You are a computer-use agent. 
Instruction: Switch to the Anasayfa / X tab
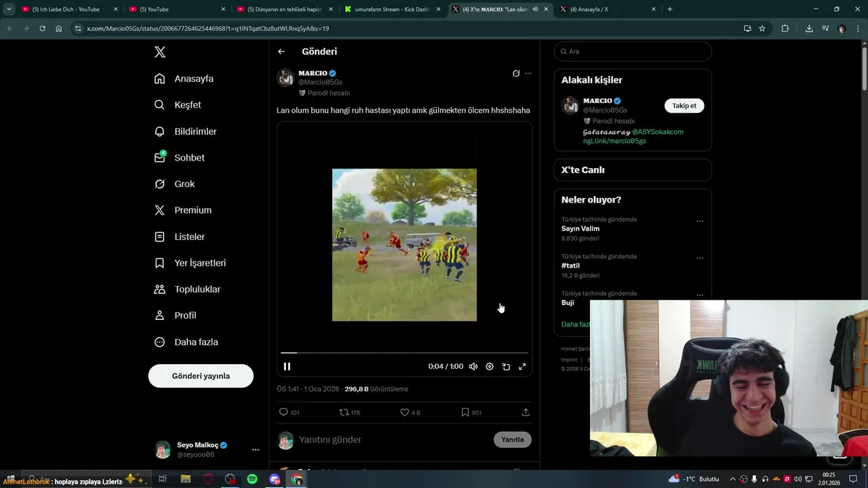[607, 9]
